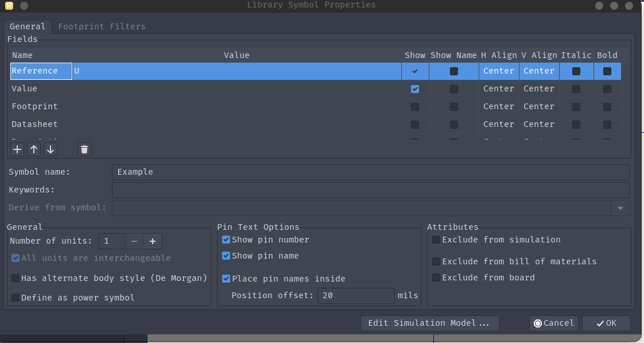644x343 pixels.
Task: Click the move field up arrow
Action: [34, 149]
